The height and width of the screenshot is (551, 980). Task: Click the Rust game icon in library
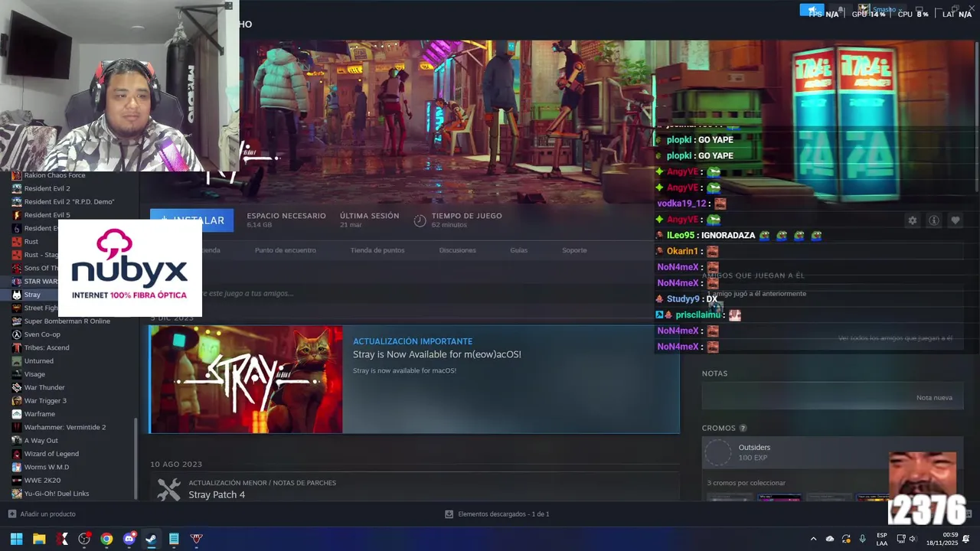pyautogui.click(x=17, y=242)
